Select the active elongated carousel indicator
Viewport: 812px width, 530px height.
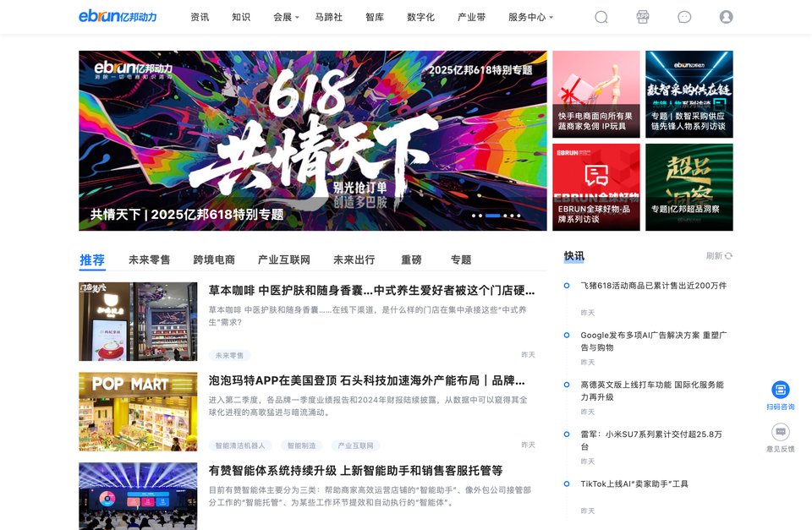pos(492,216)
